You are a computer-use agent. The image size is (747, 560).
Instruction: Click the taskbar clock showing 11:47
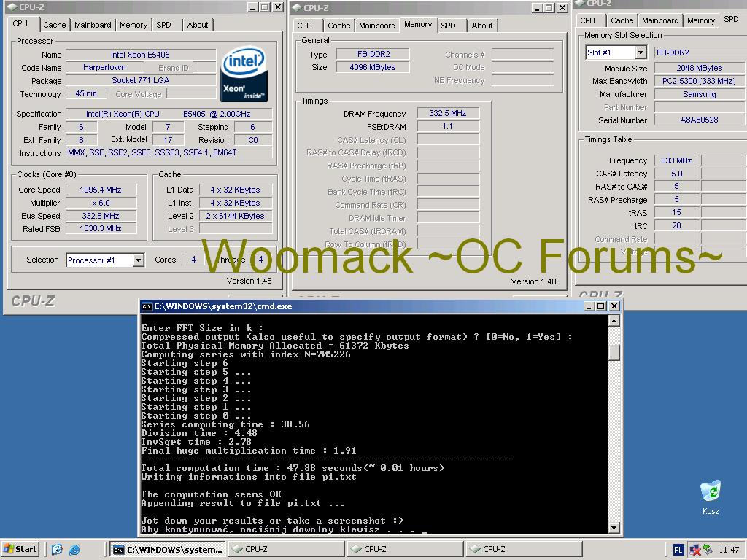(x=729, y=550)
